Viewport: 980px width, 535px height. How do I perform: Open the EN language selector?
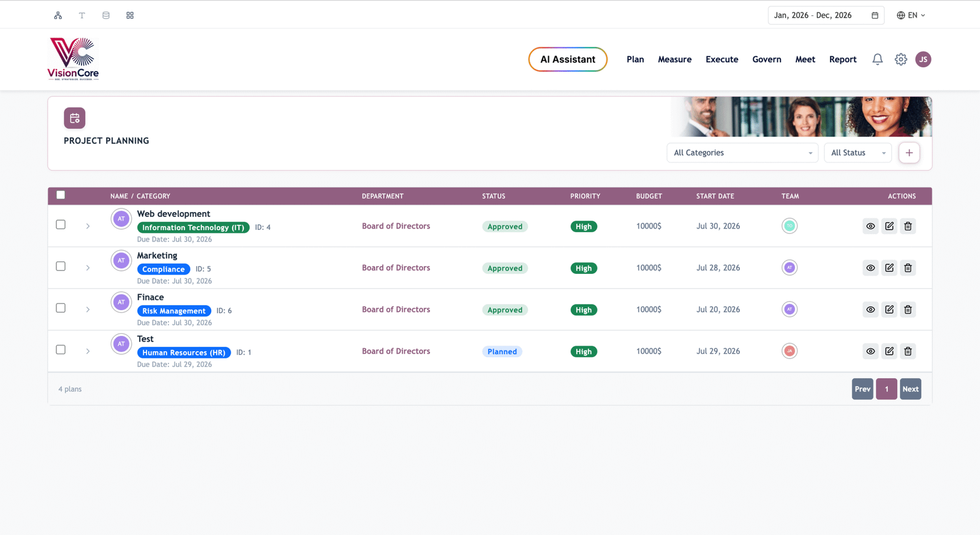point(911,15)
